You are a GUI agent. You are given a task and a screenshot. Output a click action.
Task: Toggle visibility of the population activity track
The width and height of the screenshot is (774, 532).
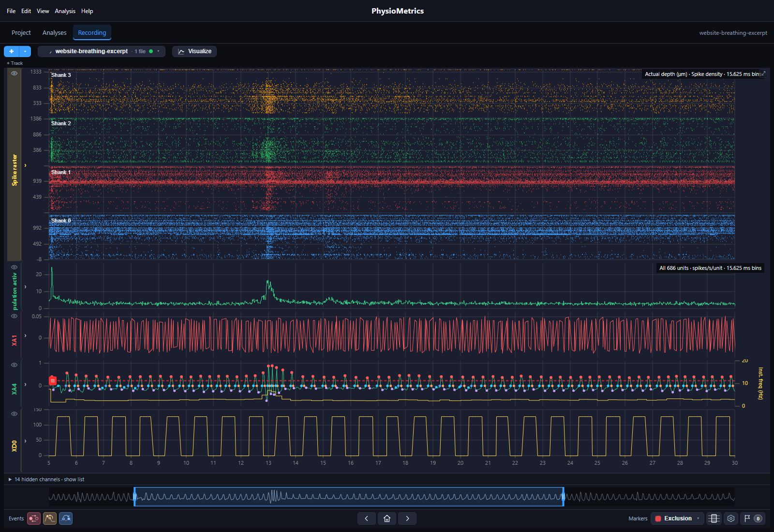point(15,267)
